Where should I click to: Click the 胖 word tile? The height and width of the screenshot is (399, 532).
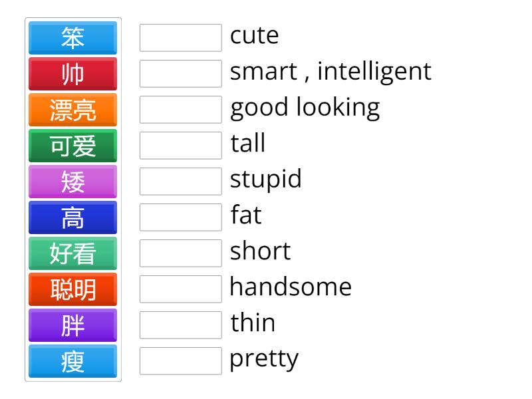(x=72, y=325)
